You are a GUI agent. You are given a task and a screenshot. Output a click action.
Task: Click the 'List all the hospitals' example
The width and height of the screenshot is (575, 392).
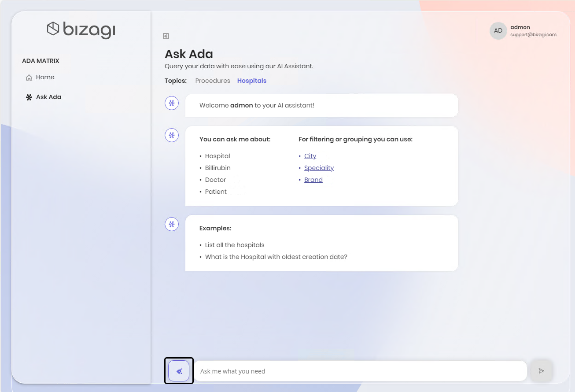point(235,245)
